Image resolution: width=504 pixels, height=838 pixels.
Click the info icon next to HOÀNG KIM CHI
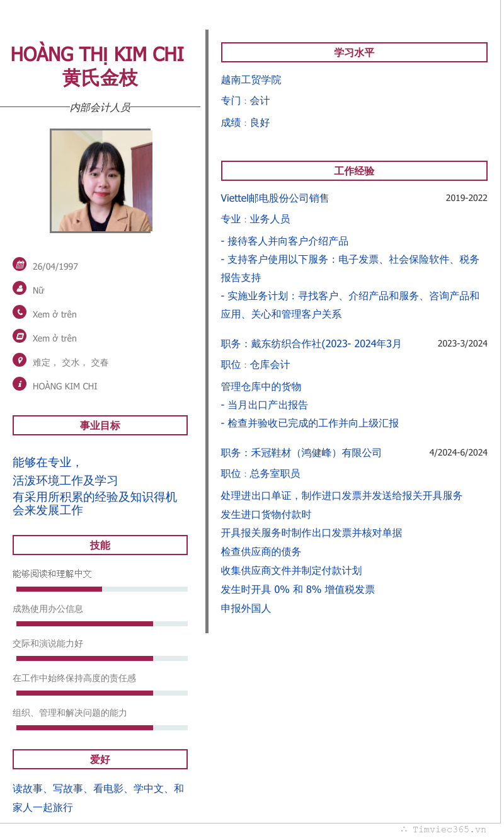pyautogui.click(x=20, y=384)
